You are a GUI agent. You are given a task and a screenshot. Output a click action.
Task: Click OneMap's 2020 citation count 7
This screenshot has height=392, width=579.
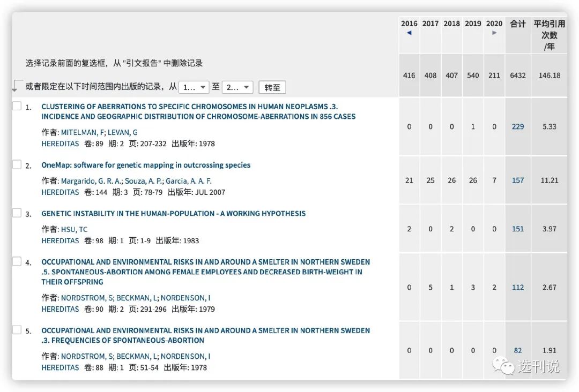tap(494, 180)
